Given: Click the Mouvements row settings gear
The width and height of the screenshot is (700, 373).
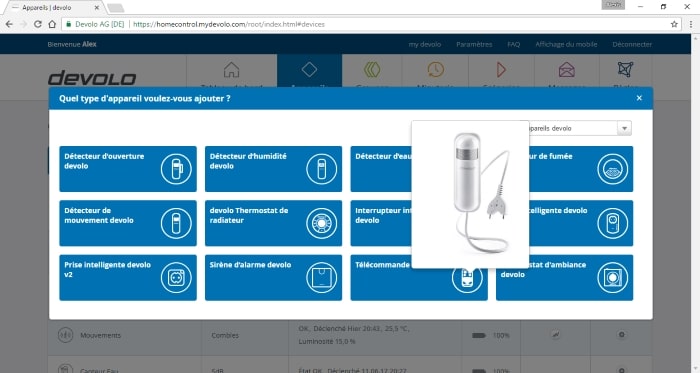Looking at the screenshot, I should coord(621,335).
